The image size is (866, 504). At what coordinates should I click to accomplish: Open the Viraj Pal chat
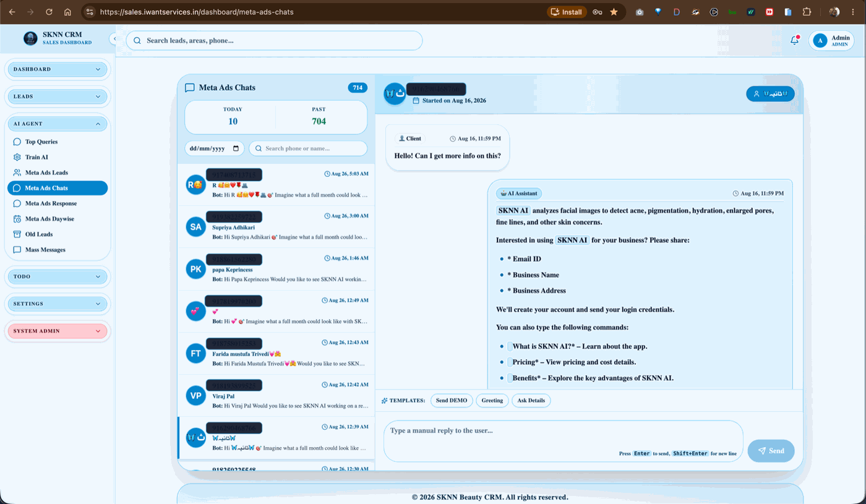(276, 396)
